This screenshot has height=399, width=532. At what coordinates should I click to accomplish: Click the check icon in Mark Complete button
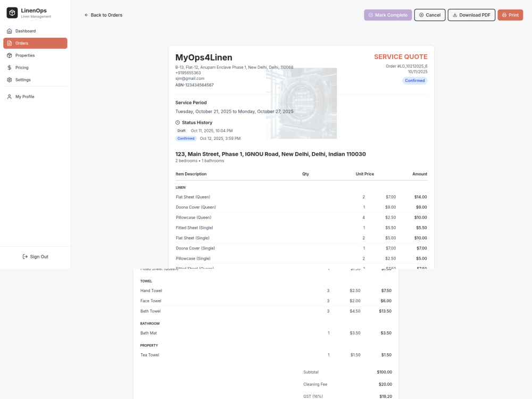click(371, 15)
